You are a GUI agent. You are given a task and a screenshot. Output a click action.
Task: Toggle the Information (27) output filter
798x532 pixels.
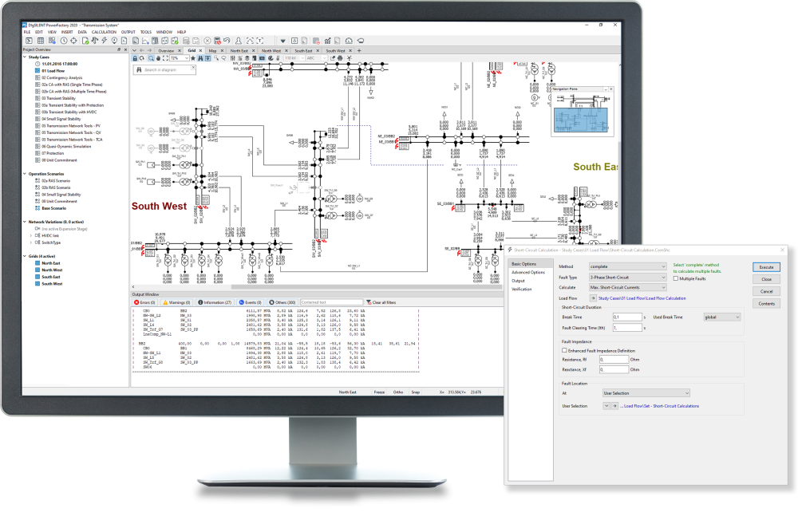(x=215, y=302)
